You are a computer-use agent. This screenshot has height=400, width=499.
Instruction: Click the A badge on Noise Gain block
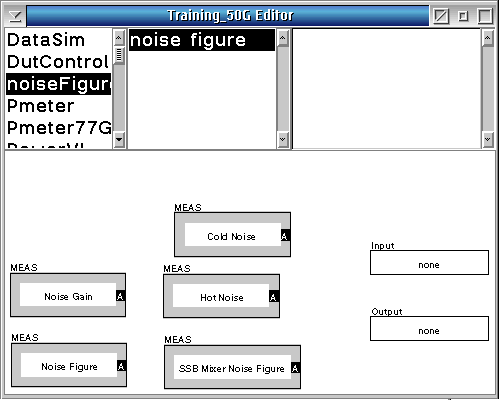pyautogui.click(x=120, y=296)
